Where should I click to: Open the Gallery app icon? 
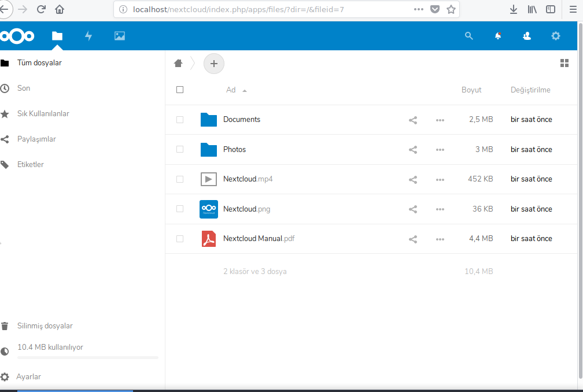(x=120, y=36)
